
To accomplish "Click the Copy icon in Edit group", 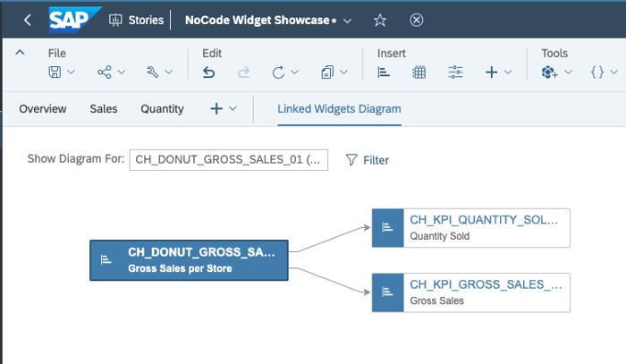I will tap(327, 72).
